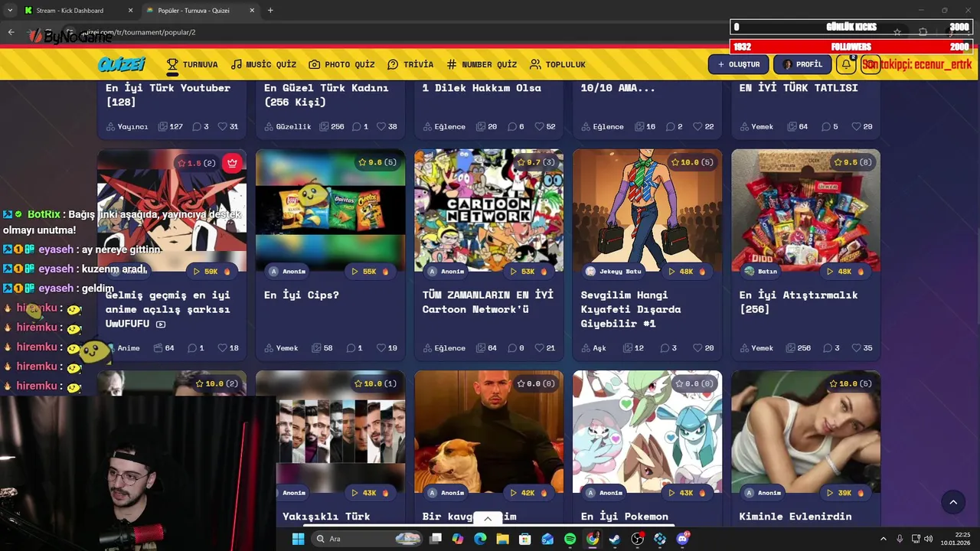Click the crown icon on anime card
The image size is (980, 551).
[232, 163]
